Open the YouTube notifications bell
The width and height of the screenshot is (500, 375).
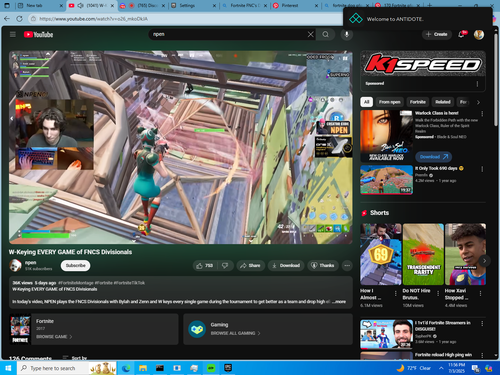click(x=462, y=34)
